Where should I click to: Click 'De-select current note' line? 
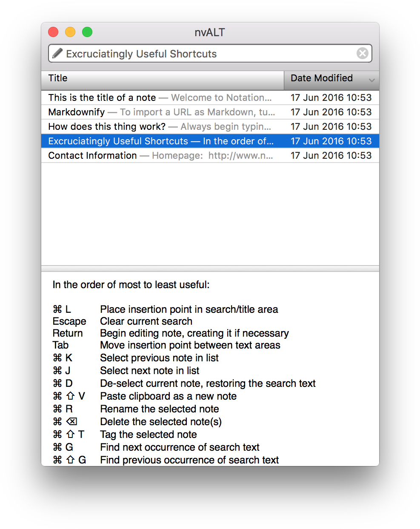[208, 383]
